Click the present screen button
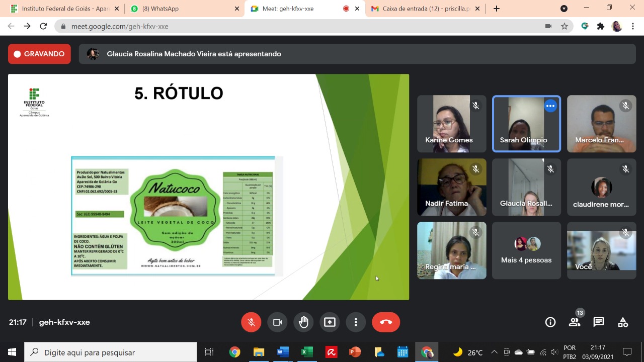 click(x=330, y=322)
